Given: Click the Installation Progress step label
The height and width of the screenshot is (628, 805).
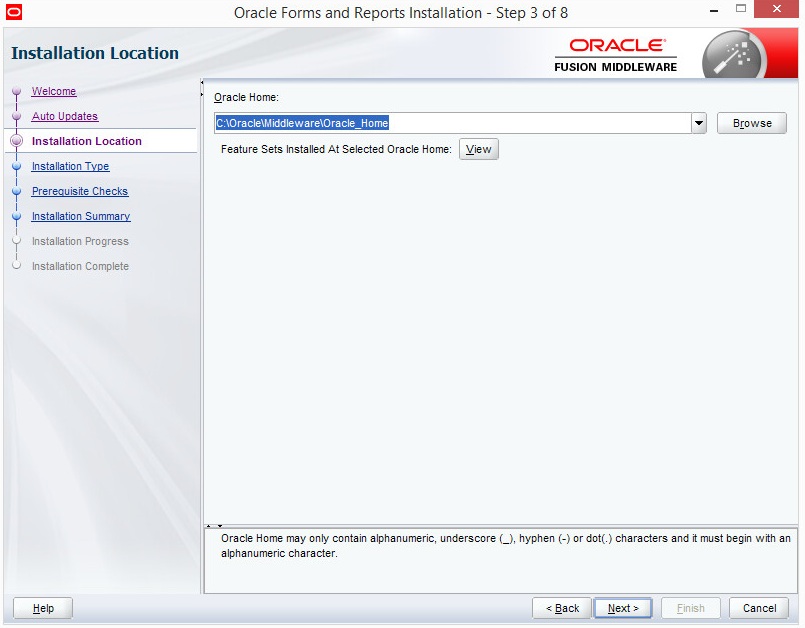Looking at the screenshot, I should (x=80, y=241).
